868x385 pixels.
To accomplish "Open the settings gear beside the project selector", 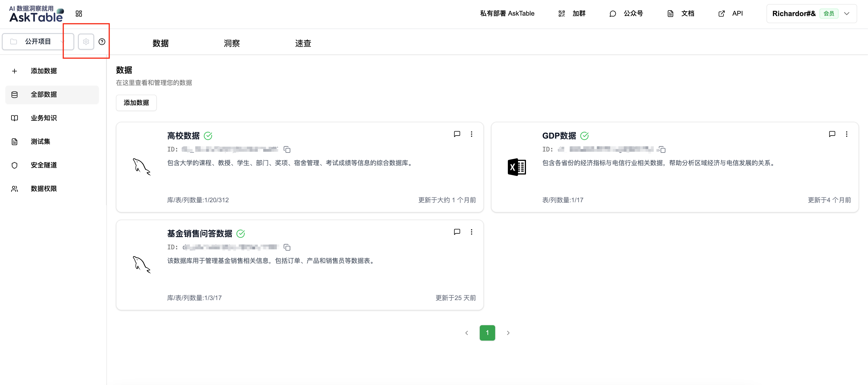I will (86, 41).
